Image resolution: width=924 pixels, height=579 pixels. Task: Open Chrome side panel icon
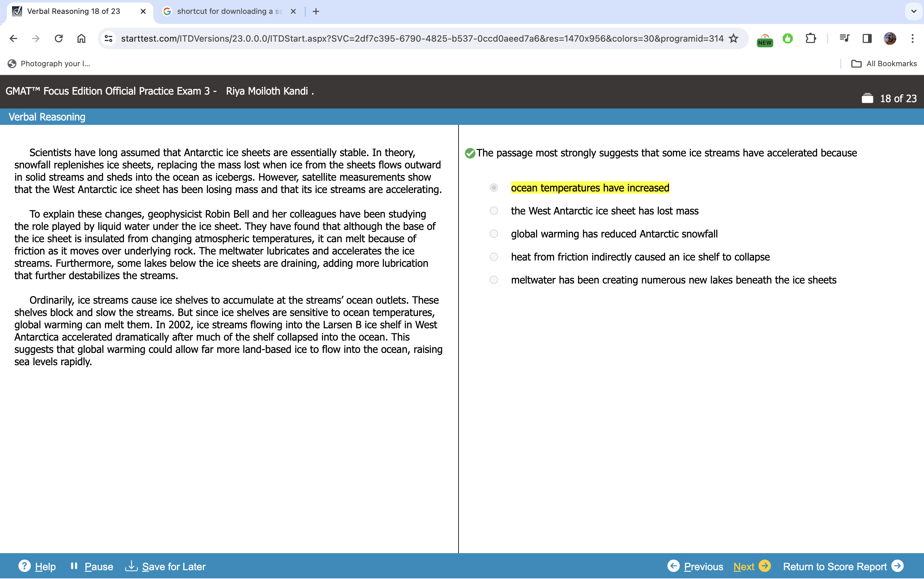click(x=867, y=38)
